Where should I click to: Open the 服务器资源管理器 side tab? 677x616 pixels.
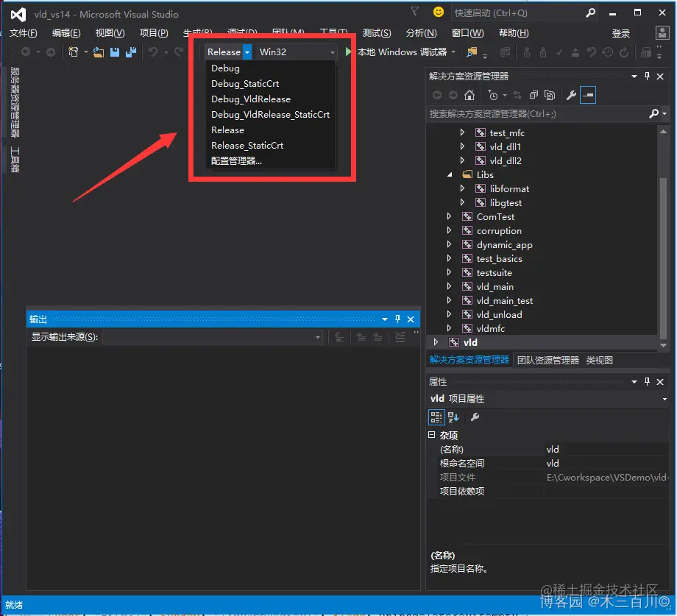tap(14, 102)
